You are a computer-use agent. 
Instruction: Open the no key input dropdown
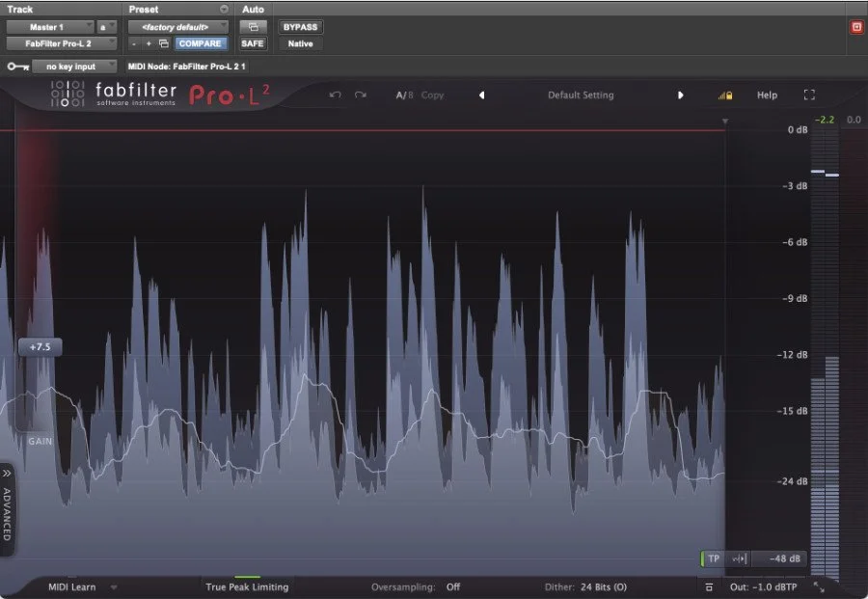[x=74, y=67]
